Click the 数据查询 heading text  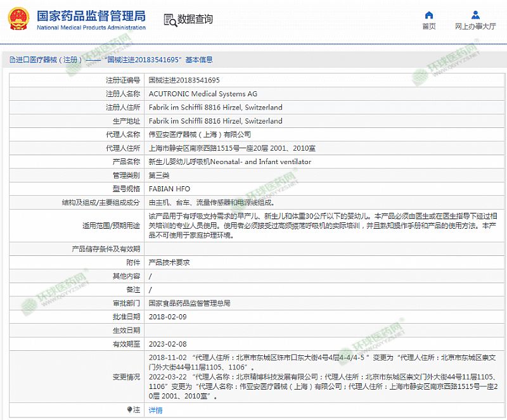pyautogui.click(x=195, y=19)
